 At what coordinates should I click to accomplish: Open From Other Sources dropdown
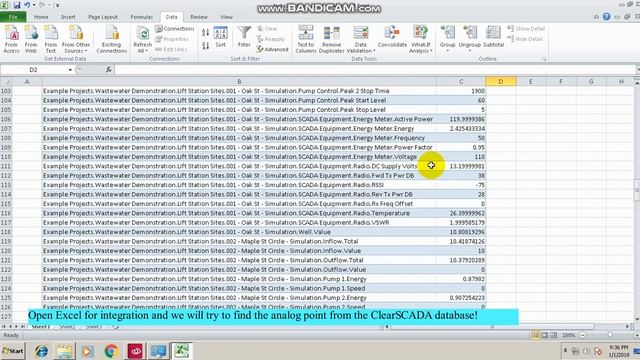[76, 39]
